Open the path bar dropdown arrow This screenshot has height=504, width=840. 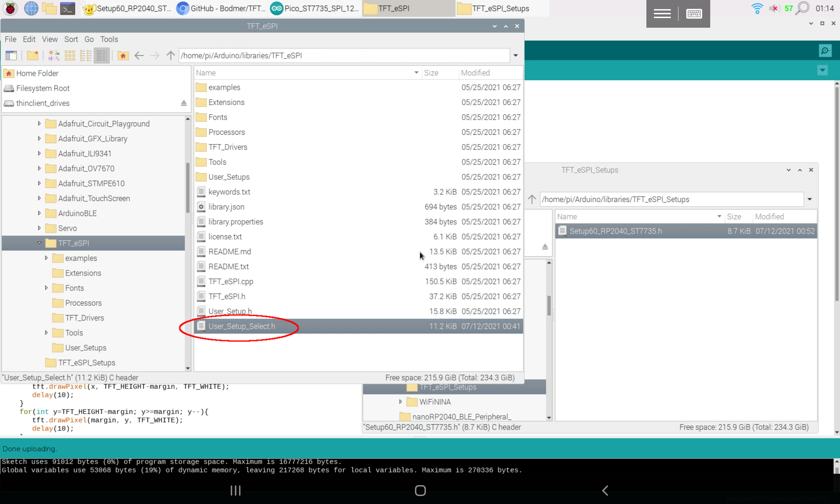[x=515, y=55]
